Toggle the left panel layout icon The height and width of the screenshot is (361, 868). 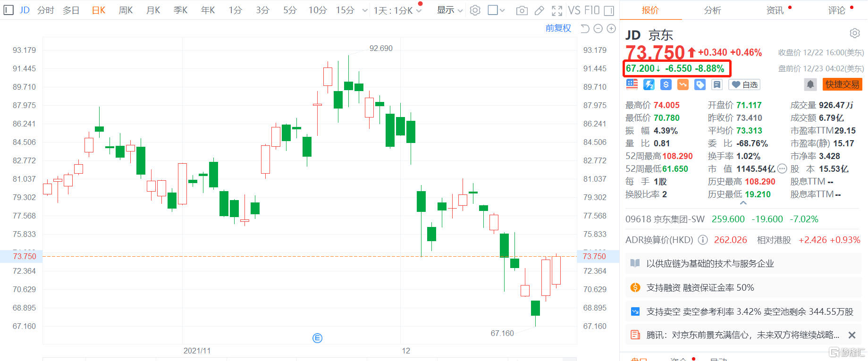tap(8, 10)
